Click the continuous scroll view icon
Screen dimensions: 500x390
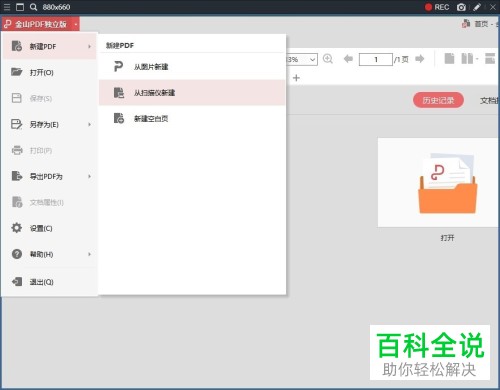pos(490,59)
